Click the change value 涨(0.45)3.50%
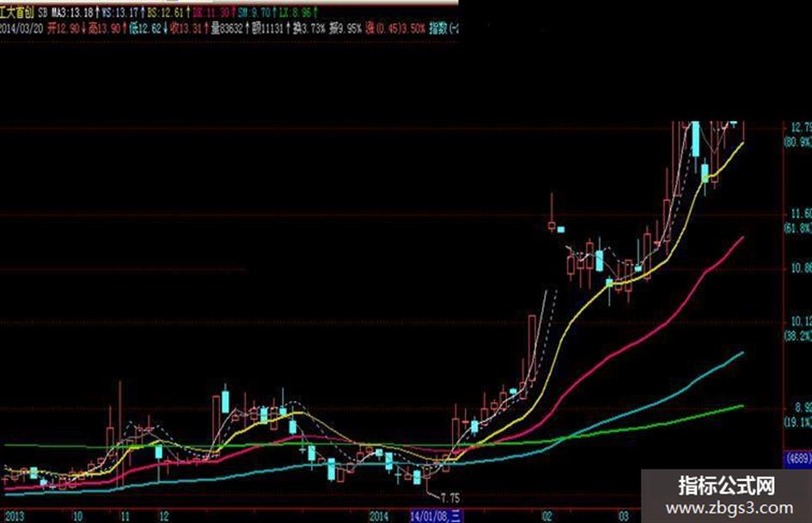The width and height of the screenshot is (812, 523). pos(395,28)
